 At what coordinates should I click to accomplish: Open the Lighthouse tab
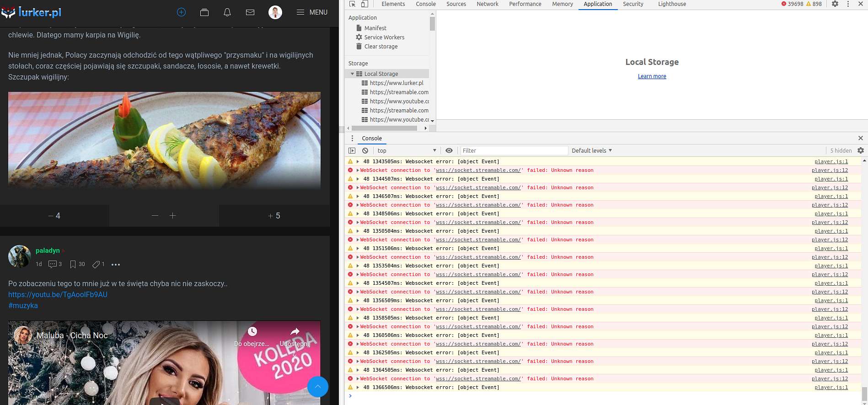pos(672,4)
